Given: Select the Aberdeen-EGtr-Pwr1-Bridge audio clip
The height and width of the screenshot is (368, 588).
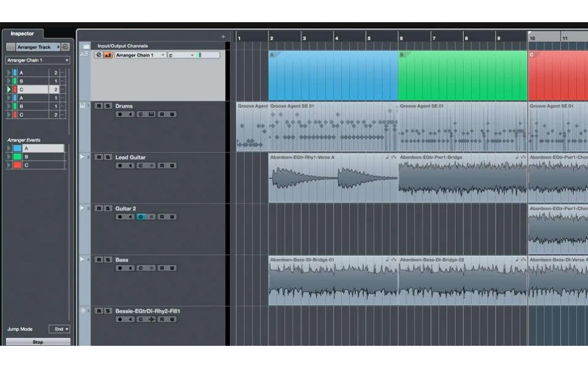Looking at the screenshot, I should [x=463, y=178].
